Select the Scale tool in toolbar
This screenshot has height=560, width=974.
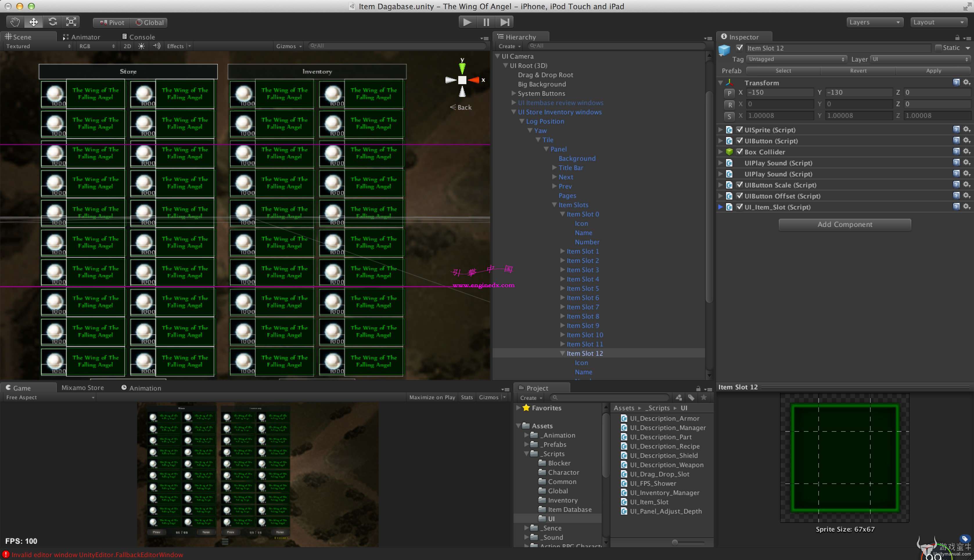click(71, 22)
